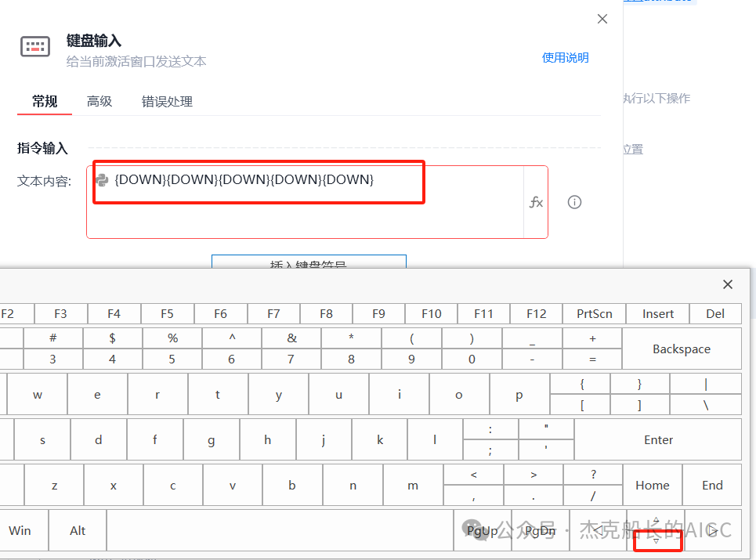Click the question mark key
This screenshot has height=560, width=756.
click(x=593, y=475)
